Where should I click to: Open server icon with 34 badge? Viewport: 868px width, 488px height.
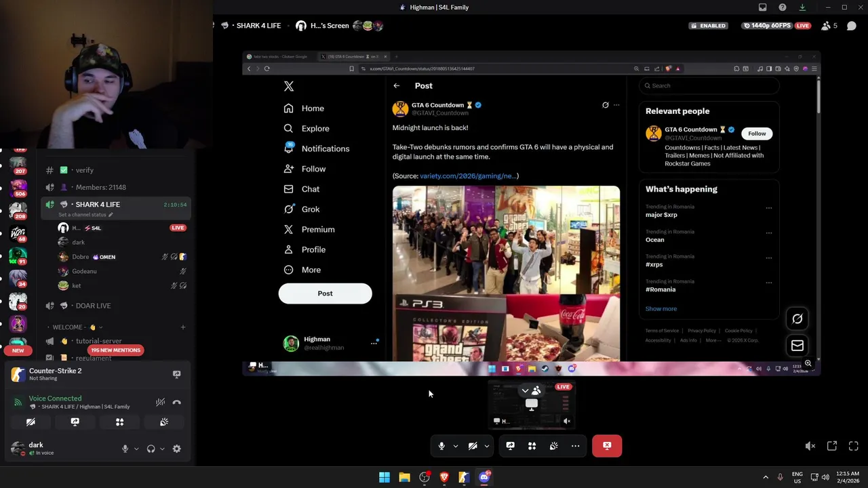(x=18, y=279)
